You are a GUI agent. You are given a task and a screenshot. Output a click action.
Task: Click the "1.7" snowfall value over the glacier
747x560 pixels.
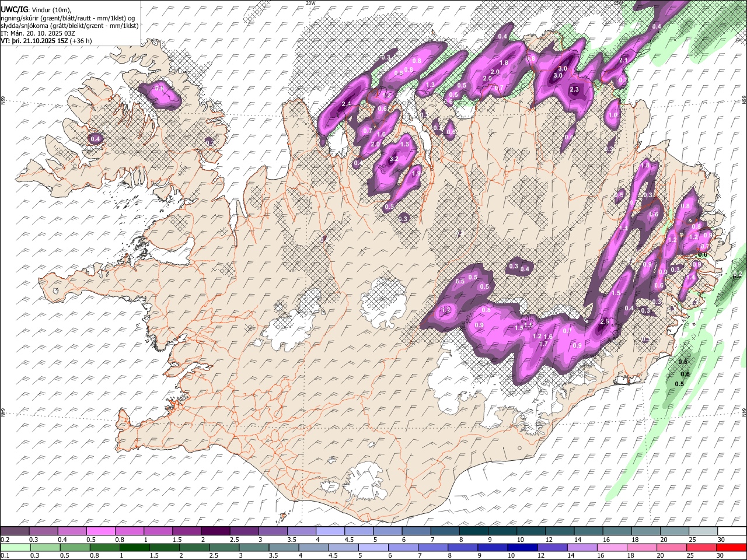(543, 344)
